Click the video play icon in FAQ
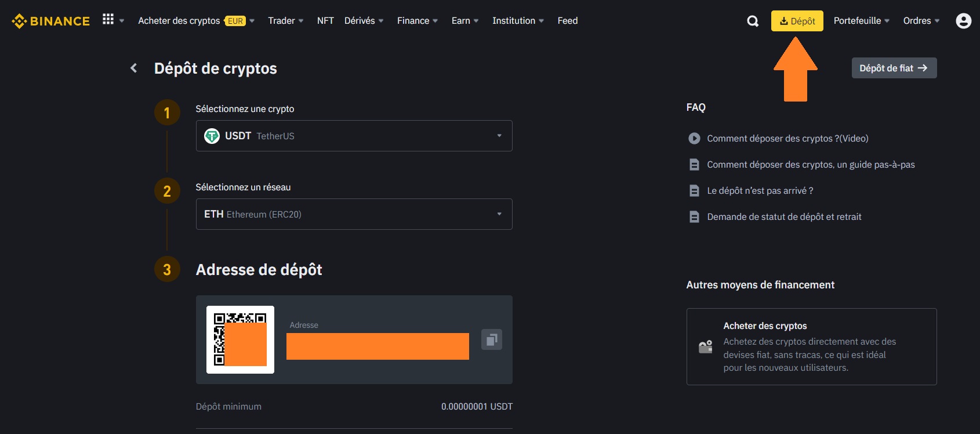Image resolution: width=980 pixels, height=434 pixels. 694,139
